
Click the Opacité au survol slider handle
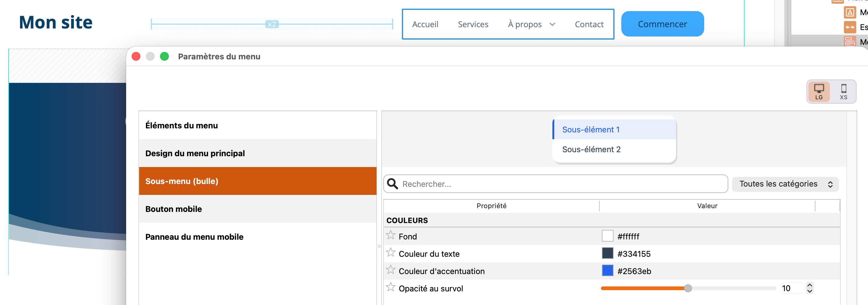(688, 289)
